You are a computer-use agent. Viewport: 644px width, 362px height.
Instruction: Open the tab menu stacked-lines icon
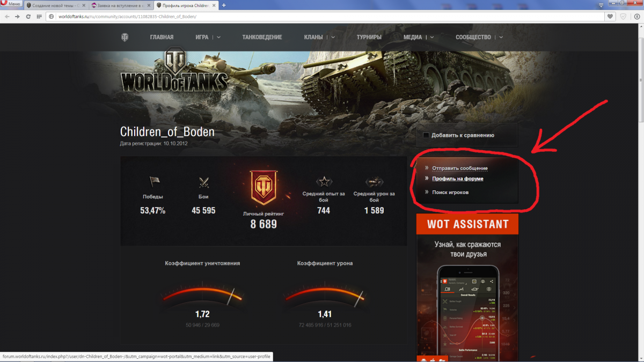click(601, 5)
